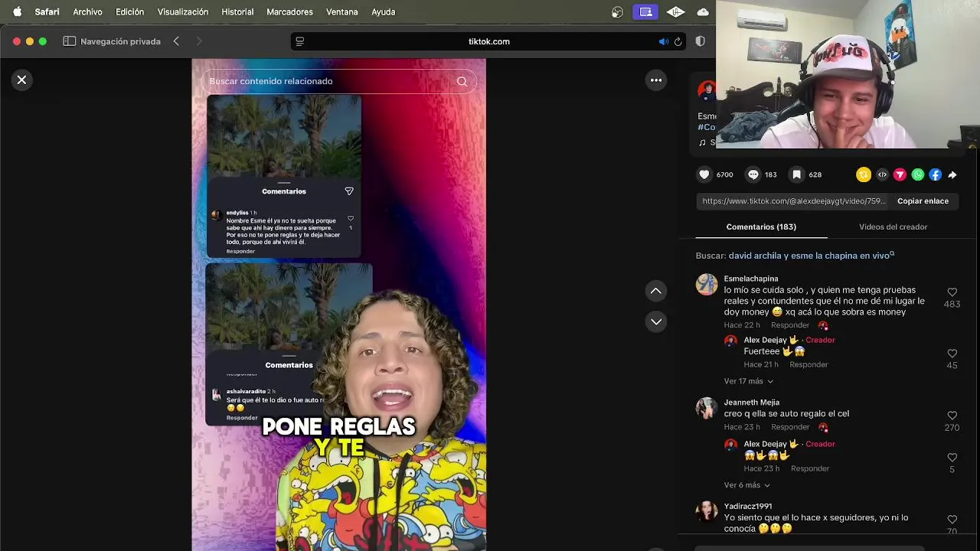Open 'david archila y esme la chapina en vivo' search link

(811, 256)
